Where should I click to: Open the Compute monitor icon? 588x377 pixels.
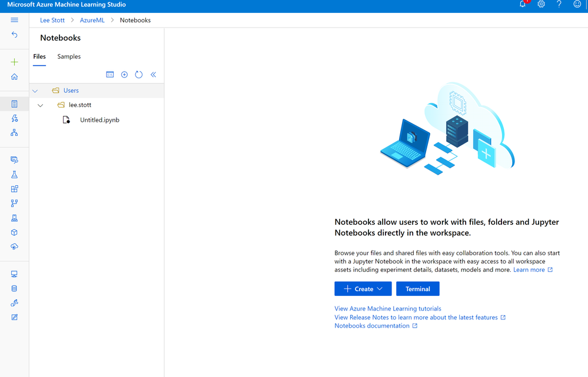[14, 274]
